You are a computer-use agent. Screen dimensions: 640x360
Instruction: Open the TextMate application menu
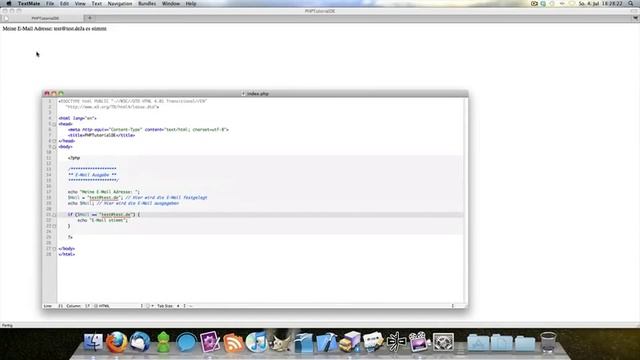[x=29, y=3]
